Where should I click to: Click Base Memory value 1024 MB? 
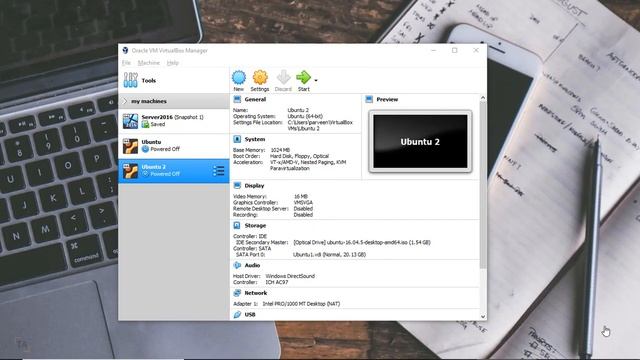280,150
